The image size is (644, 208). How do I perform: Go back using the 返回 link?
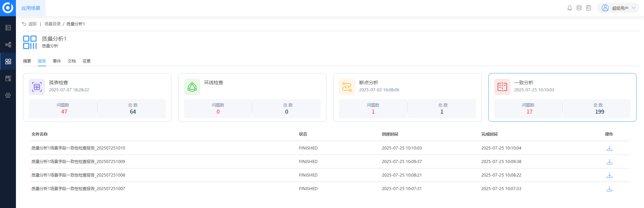[29, 24]
